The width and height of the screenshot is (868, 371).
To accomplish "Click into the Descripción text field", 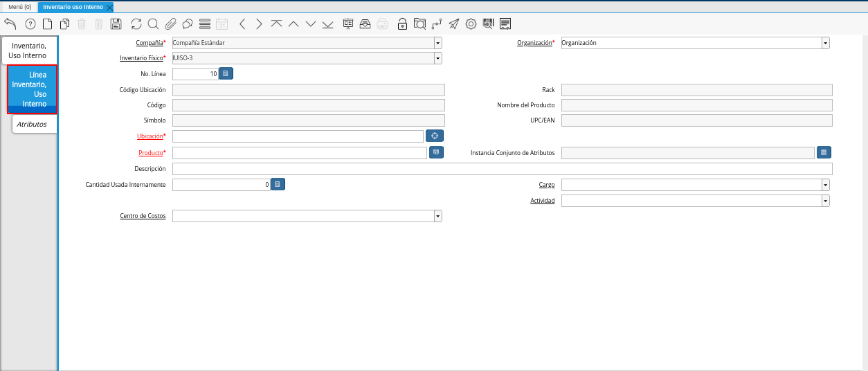I will pyautogui.click(x=502, y=169).
